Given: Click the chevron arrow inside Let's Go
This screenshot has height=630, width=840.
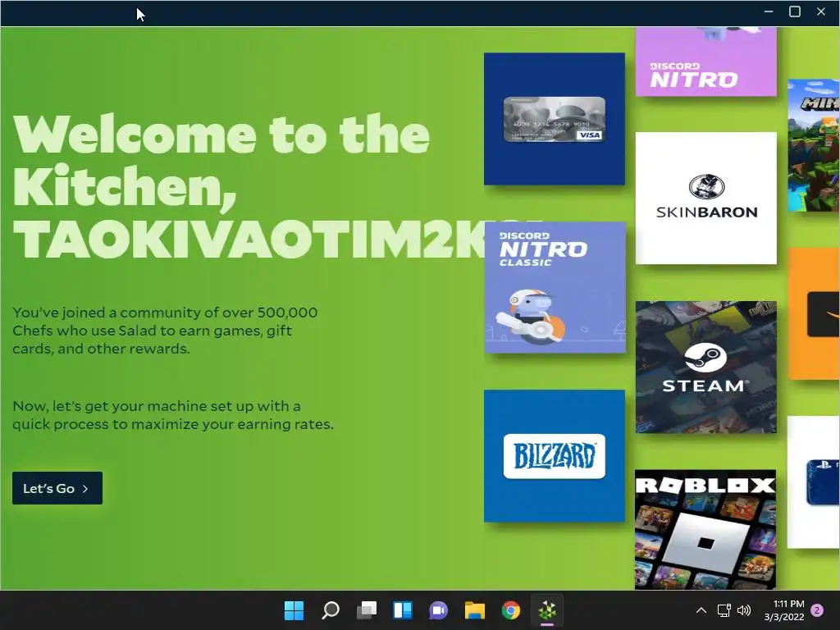Looking at the screenshot, I should coord(85,489).
